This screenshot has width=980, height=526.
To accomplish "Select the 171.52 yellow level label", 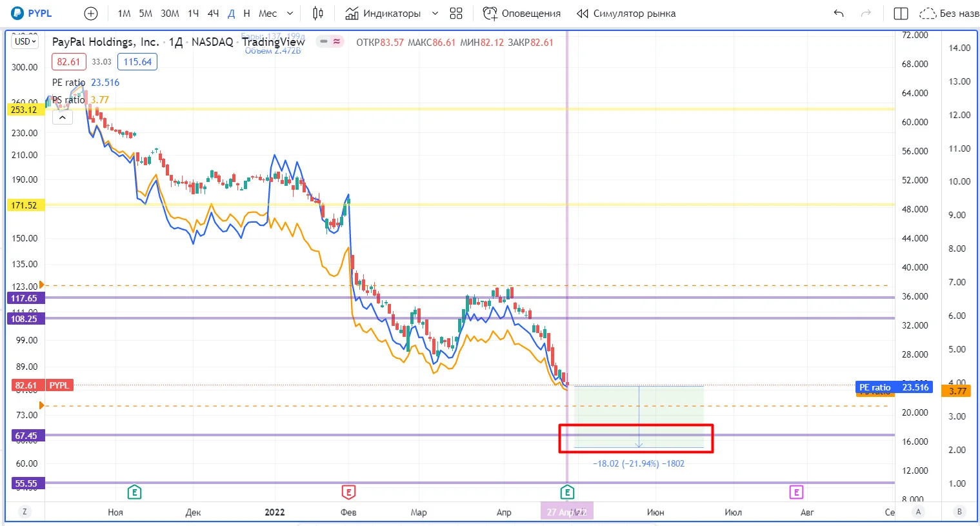I will (x=25, y=205).
